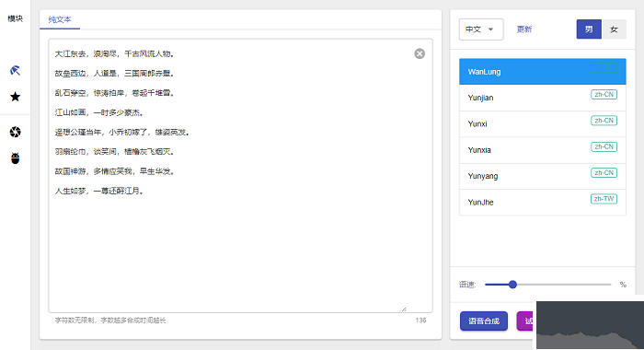Click the zh-TW tag on YunJhe
Image resolution: width=644 pixels, height=350 pixels.
604,199
